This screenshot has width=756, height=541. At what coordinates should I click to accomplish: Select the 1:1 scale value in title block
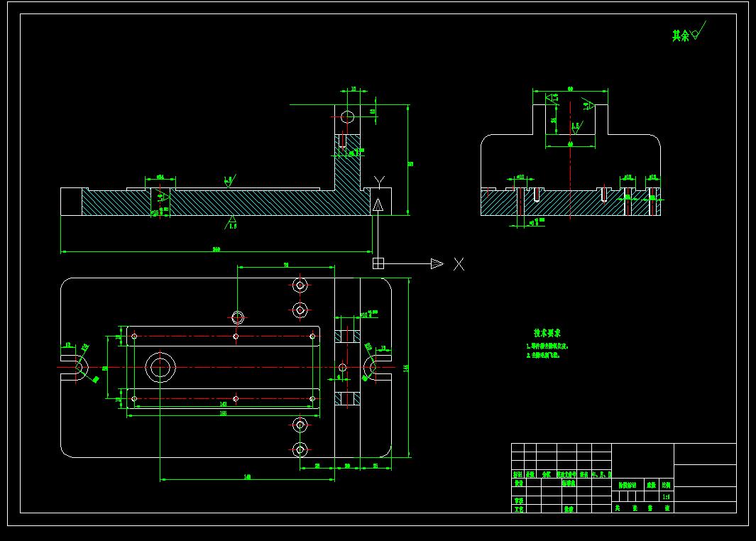pos(667,496)
